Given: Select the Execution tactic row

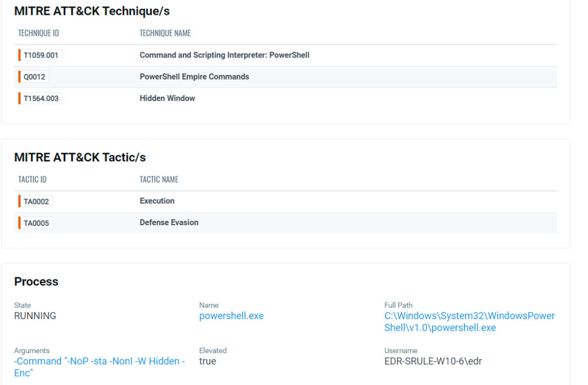Looking at the screenshot, I should coord(157,201).
